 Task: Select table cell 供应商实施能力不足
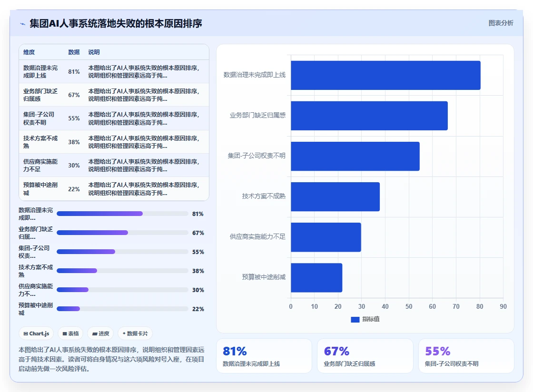pyautogui.click(x=40, y=166)
